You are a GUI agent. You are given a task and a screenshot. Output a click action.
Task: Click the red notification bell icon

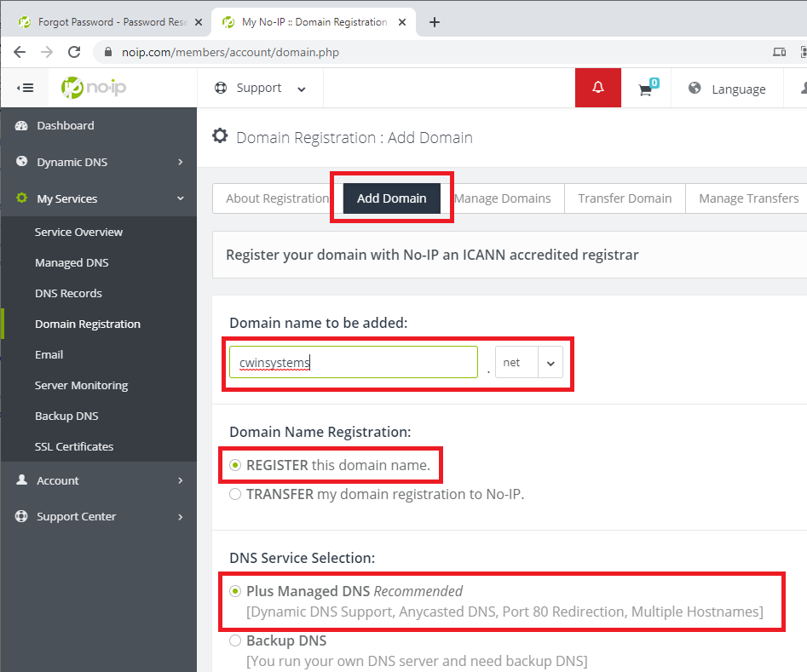[597, 88]
